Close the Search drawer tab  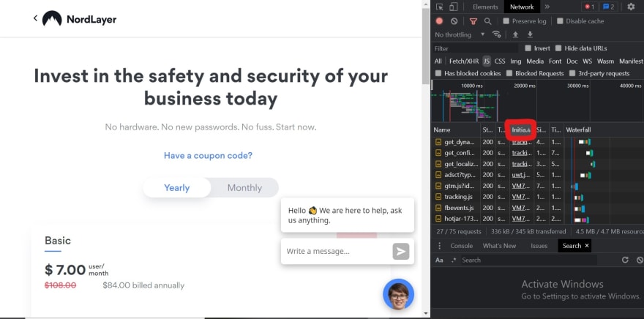click(x=587, y=246)
